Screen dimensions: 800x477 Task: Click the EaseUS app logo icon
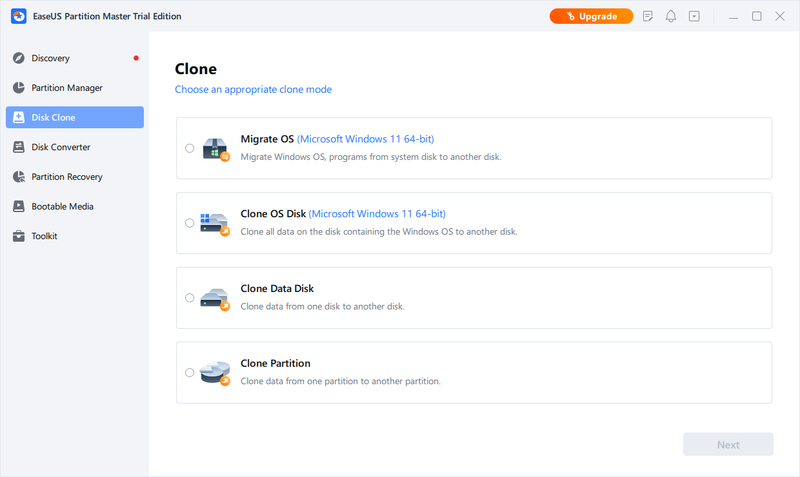(18, 16)
